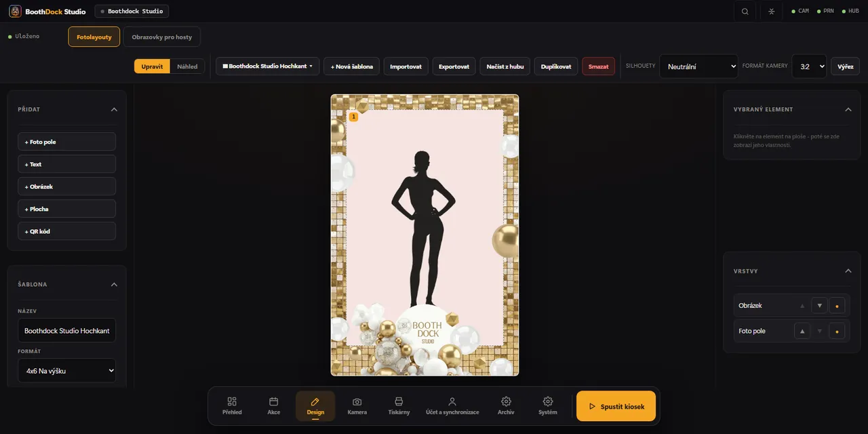Toggle visibility of Foto pole layer

tap(837, 332)
